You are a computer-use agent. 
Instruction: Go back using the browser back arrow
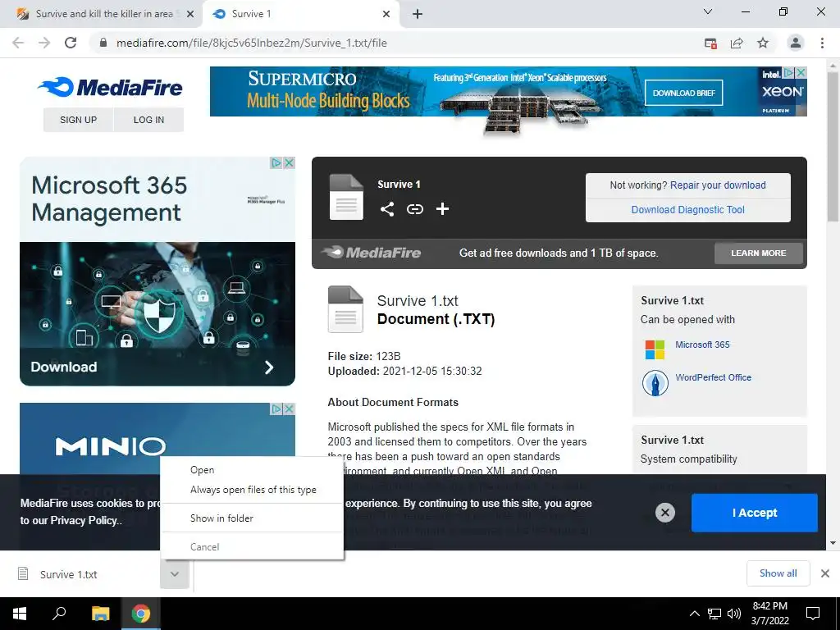(x=18, y=43)
